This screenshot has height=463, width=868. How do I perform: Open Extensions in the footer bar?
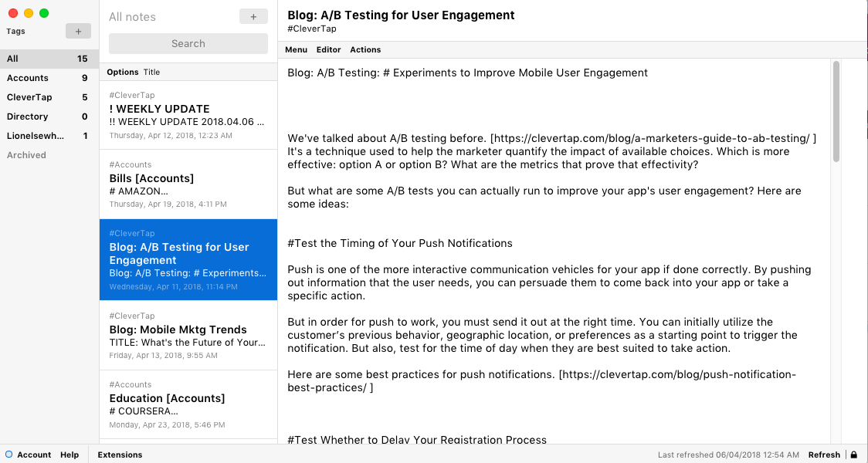pyautogui.click(x=120, y=455)
